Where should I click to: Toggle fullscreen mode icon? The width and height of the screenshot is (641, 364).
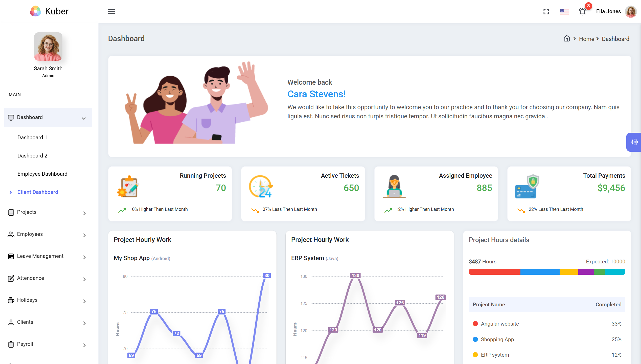546,12
